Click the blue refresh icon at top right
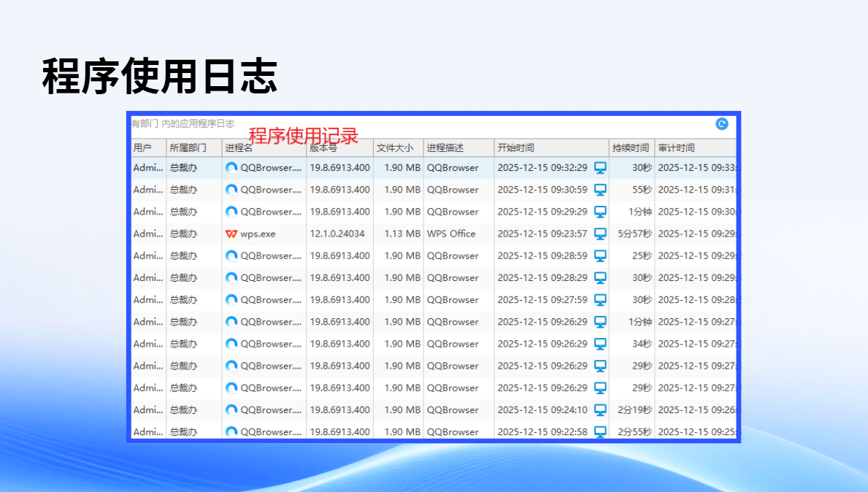This screenshot has height=492, width=868. point(721,124)
